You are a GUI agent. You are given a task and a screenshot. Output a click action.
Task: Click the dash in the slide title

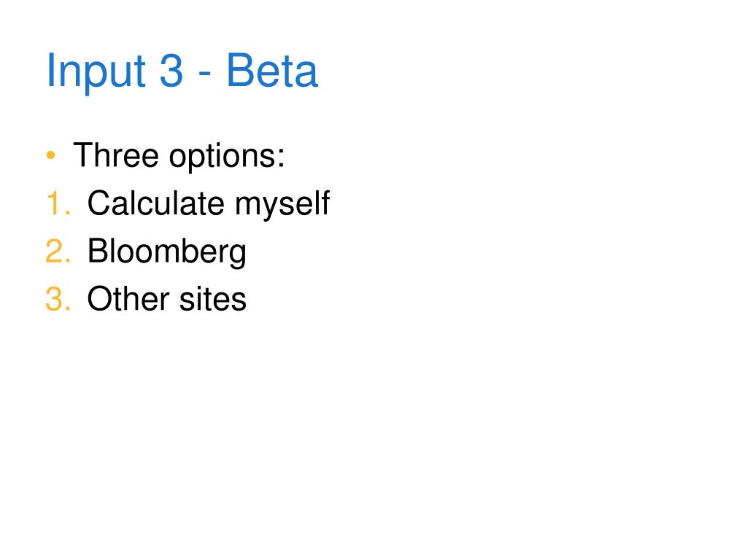click(204, 74)
